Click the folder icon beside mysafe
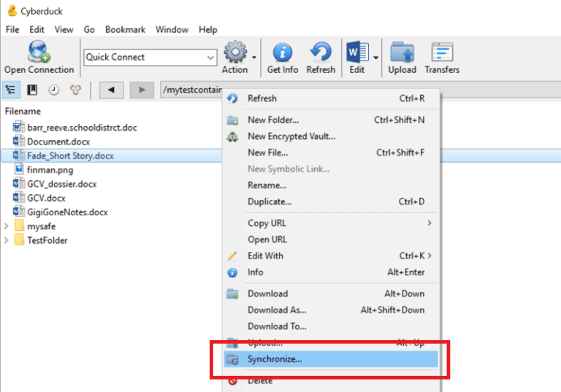This screenshot has width=561, height=392. [x=19, y=226]
